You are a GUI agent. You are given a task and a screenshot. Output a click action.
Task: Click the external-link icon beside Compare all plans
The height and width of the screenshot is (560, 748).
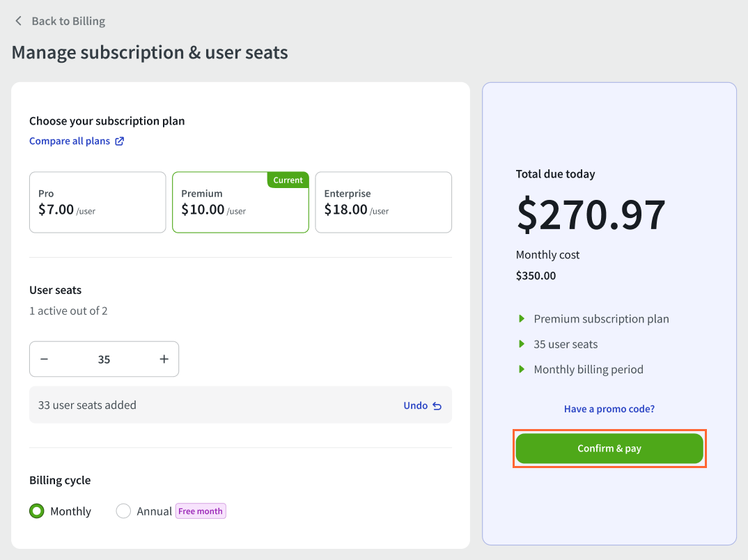click(120, 141)
